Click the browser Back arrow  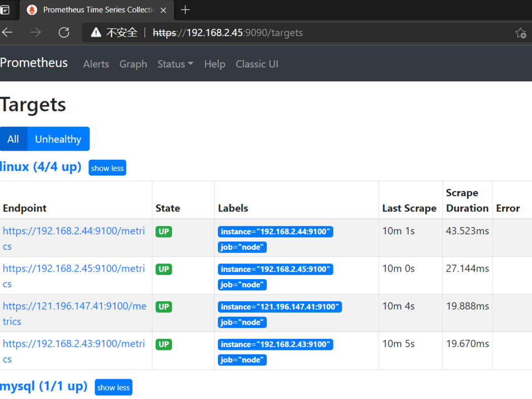(8, 32)
